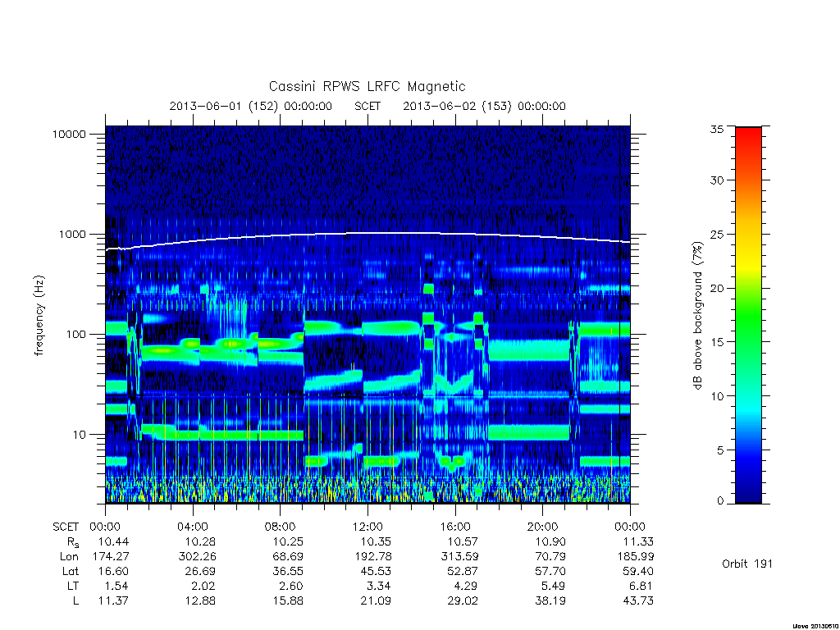Click the "frequency (Hz)" vertical axis label
Screen dimensions: 840x630
coord(39,316)
